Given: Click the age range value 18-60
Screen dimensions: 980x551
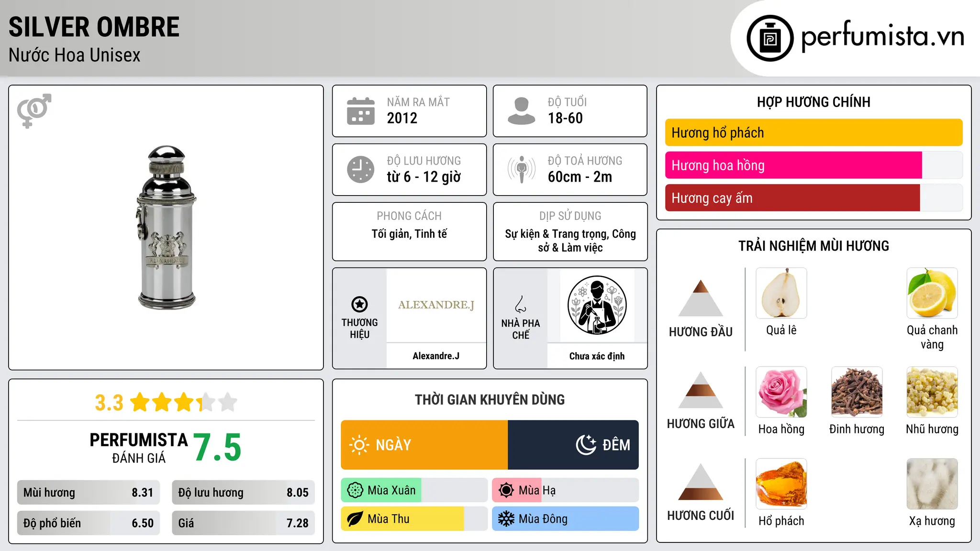Looking at the screenshot, I should click(565, 118).
